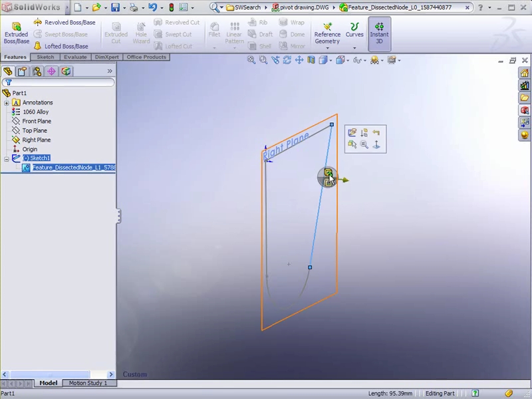Viewport: 532px width, 399px height.
Task: Click the feature tree filter field
Action: 58,82
